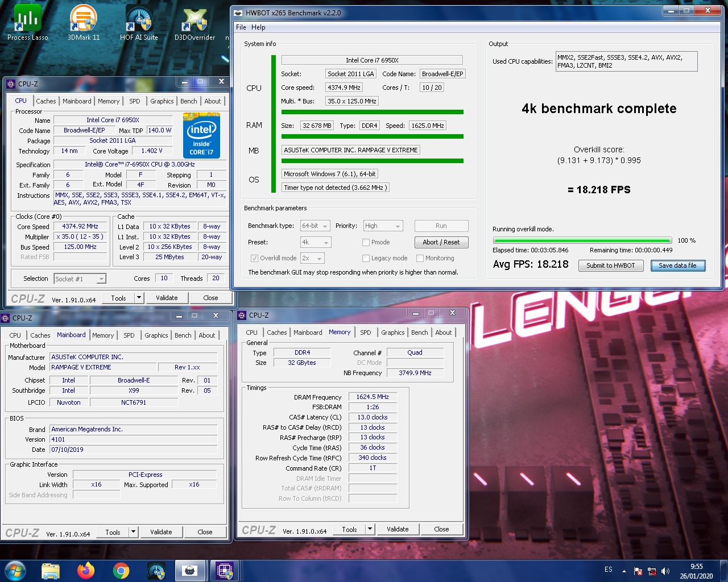Click Validate in CPU-Z CPU window
The height and width of the screenshot is (582, 728).
click(167, 298)
